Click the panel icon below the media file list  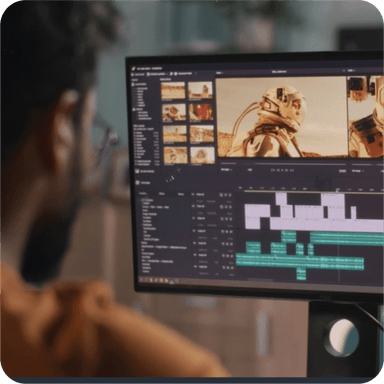(137, 171)
